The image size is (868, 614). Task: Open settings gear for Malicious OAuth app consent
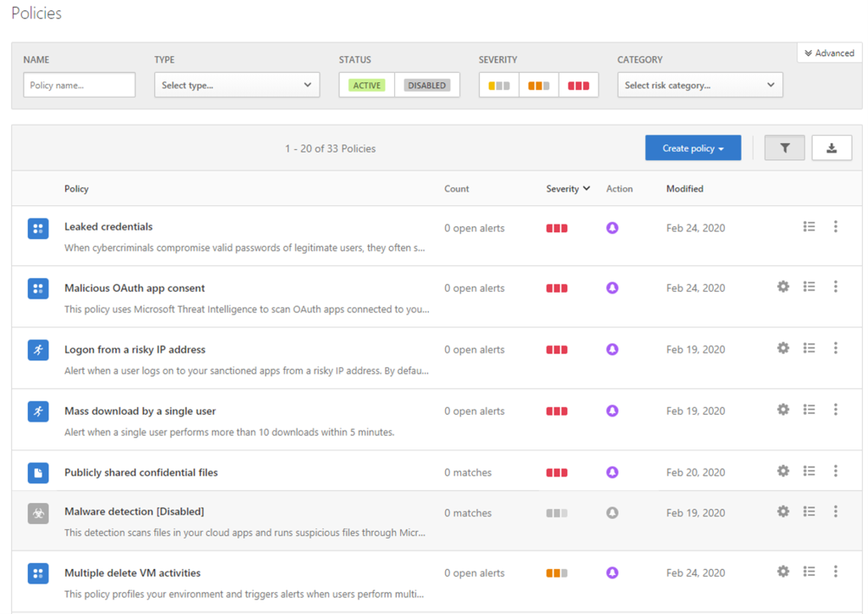coord(782,287)
